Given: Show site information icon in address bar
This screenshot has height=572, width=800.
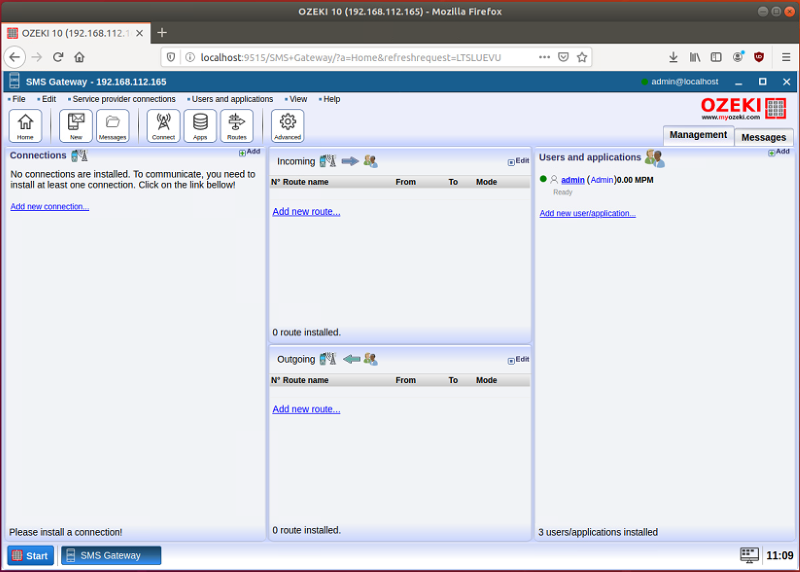Looking at the screenshot, I should pyautogui.click(x=190, y=57).
